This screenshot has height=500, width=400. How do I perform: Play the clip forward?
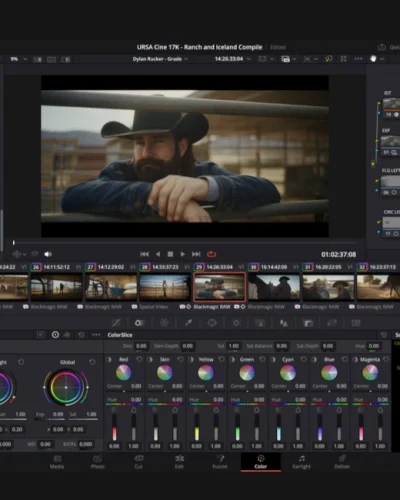click(x=182, y=254)
